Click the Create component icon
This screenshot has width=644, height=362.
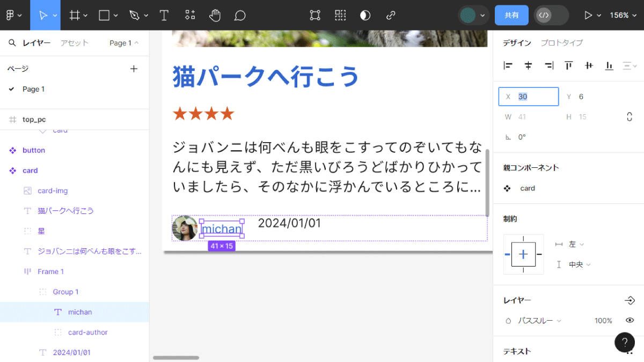(x=340, y=15)
